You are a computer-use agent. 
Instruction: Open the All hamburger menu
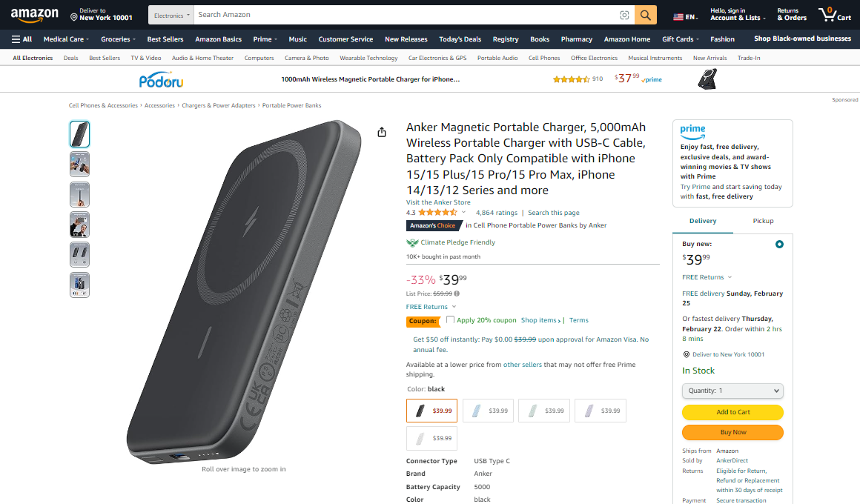point(21,39)
